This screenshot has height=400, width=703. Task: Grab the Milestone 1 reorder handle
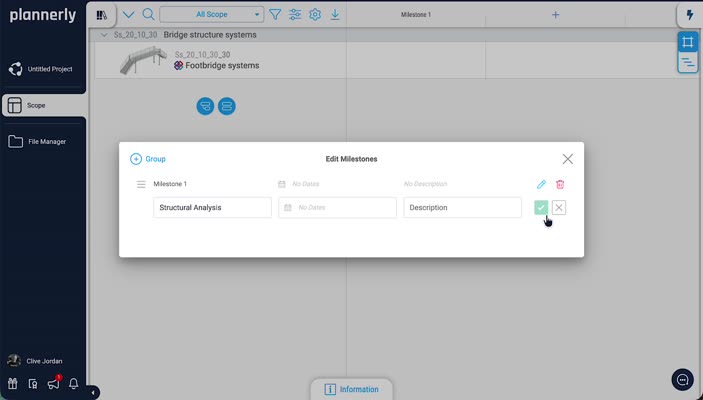[x=141, y=184]
